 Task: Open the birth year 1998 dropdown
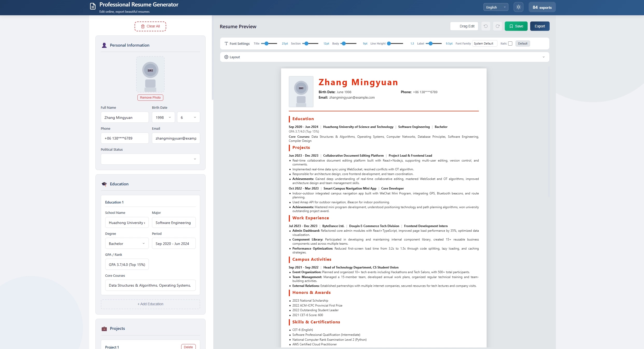(163, 117)
